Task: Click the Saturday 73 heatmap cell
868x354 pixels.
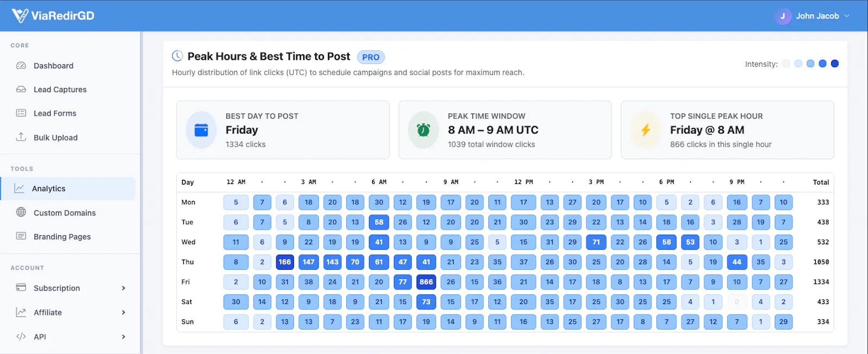Action: pos(426,302)
